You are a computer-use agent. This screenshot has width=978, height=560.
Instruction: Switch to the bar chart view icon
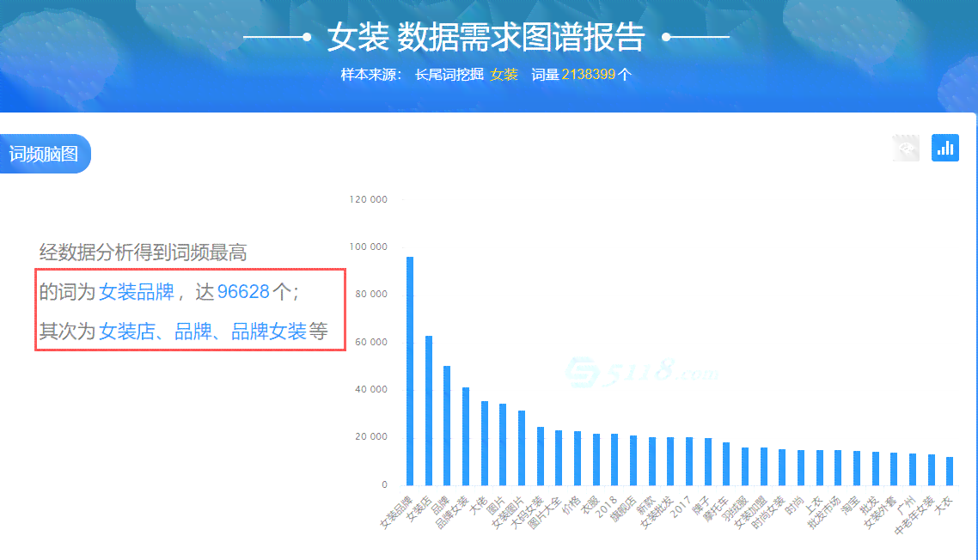click(x=945, y=148)
